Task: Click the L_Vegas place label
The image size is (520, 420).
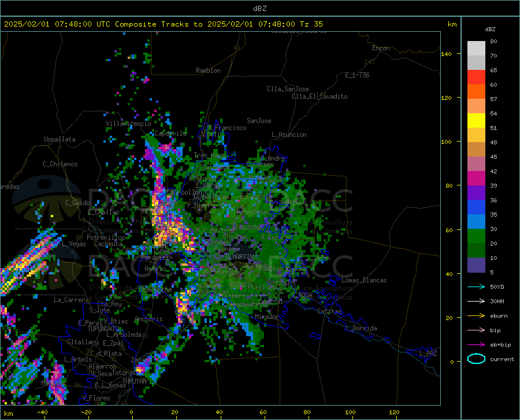Action: point(74,244)
